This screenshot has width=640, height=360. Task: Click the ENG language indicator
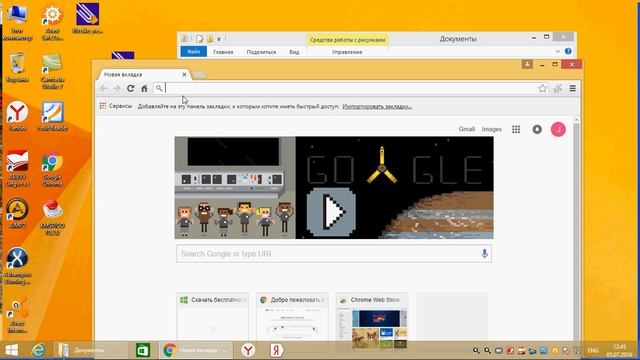tap(593, 350)
